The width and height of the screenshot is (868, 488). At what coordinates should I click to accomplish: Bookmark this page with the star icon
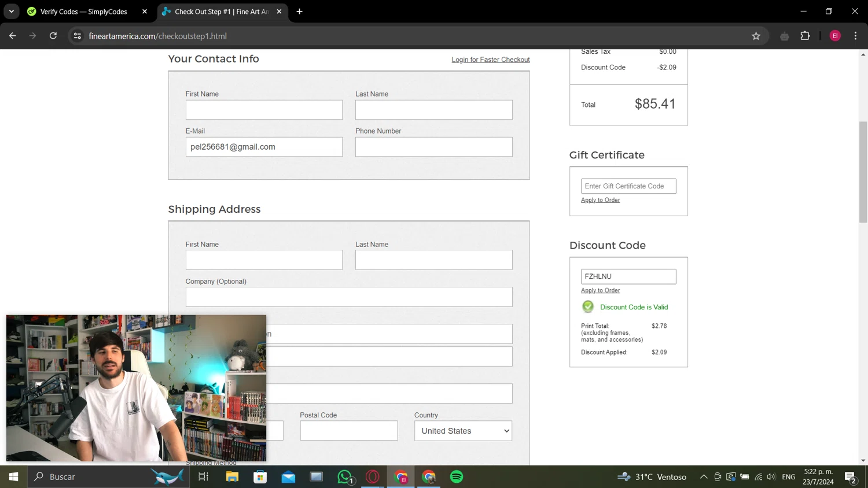tap(756, 36)
